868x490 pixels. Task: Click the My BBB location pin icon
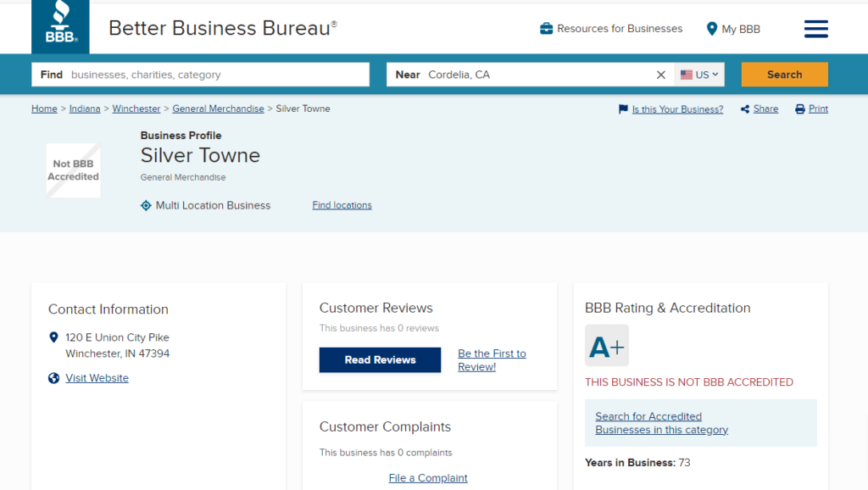[712, 29]
